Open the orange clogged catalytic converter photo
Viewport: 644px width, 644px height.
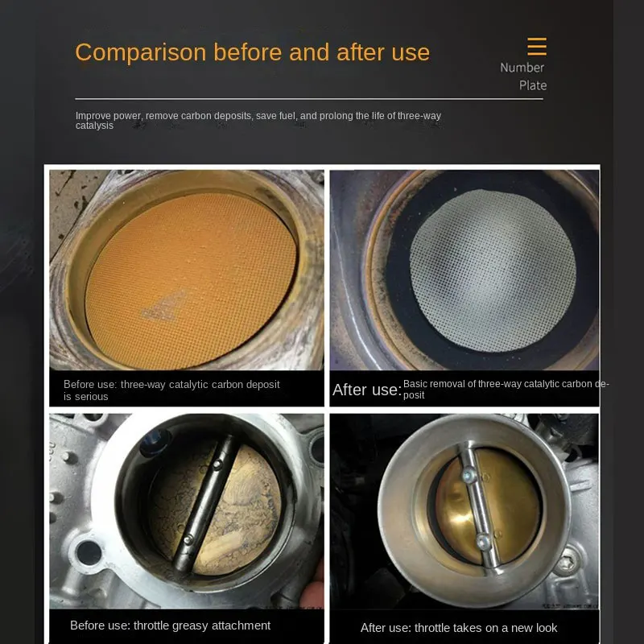coord(187,270)
